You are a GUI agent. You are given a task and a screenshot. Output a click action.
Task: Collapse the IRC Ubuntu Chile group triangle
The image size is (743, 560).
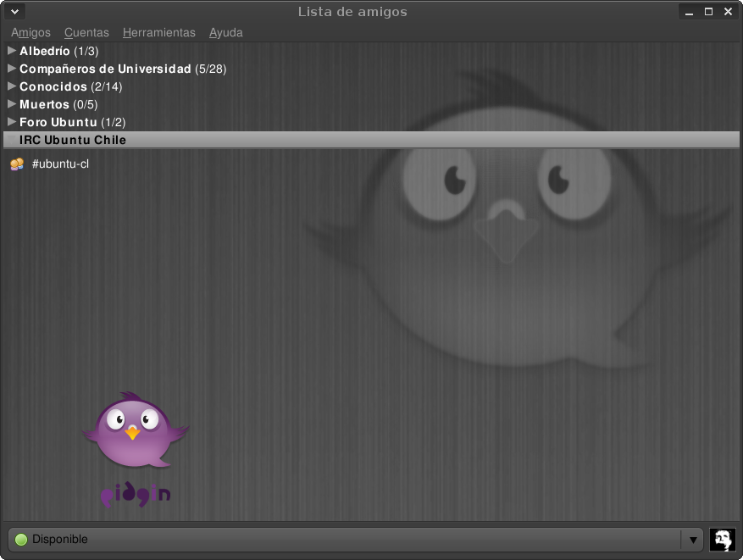click(12, 139)
